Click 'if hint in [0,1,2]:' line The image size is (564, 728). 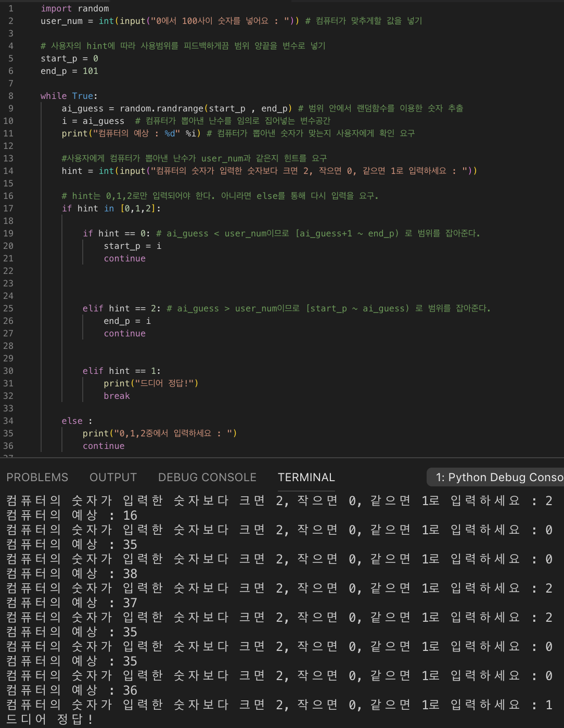(x=111, y=208)
